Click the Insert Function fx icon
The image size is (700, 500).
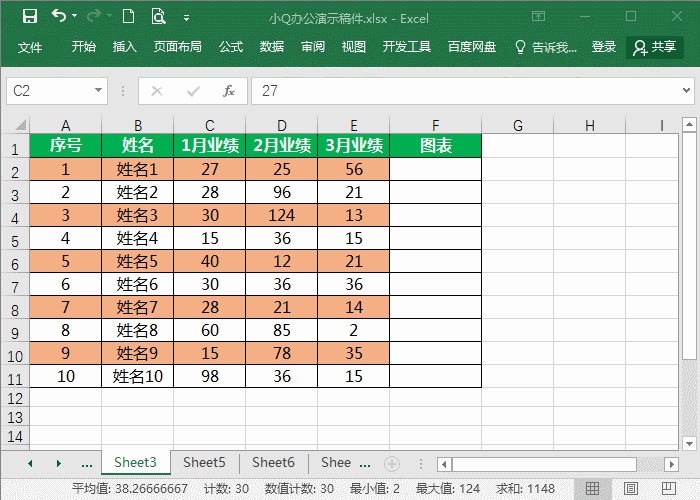[229, 91]
